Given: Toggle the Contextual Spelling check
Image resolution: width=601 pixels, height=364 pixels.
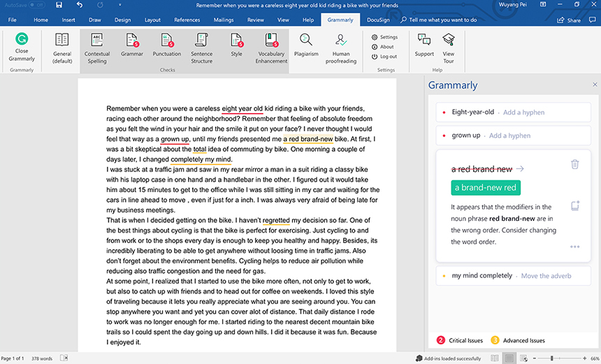Looking at the screenshot, I should [97, 49].
